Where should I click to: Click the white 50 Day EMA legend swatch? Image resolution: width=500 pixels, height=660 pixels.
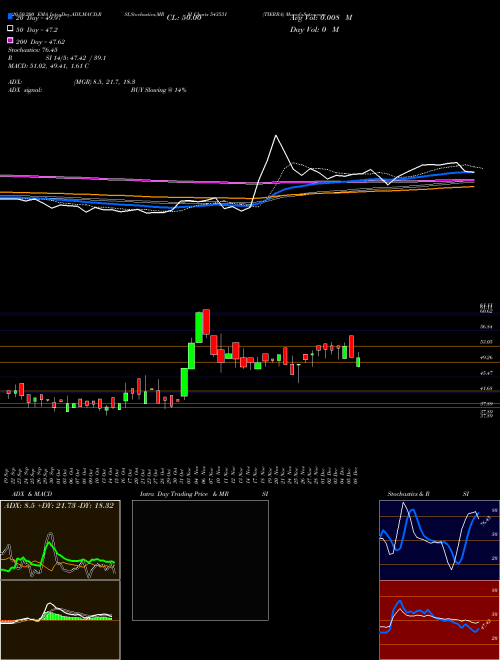coord(10,29)
